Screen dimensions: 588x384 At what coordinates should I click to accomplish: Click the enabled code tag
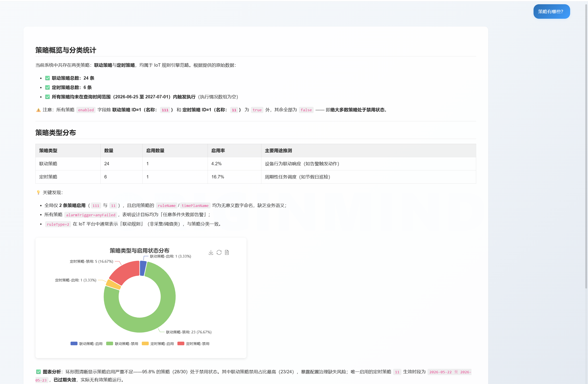pyautogui.click(x=86, y=110)
